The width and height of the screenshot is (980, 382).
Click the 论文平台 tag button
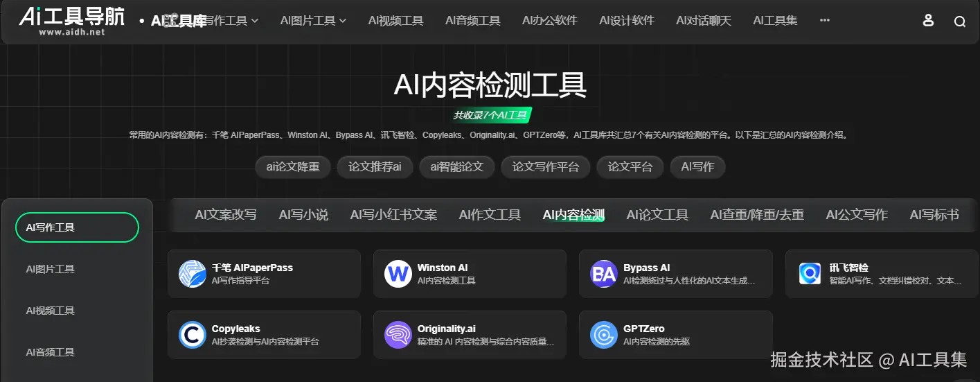[630, 167]
